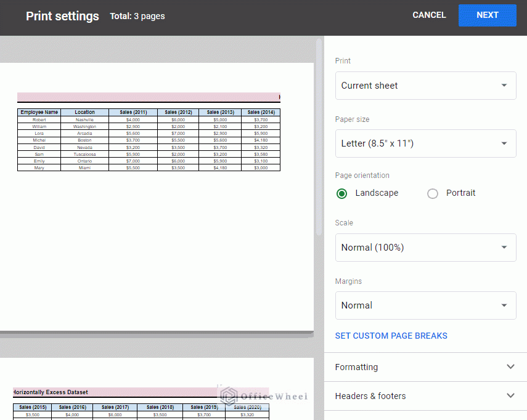Screen dimensions: 527x420
Task: Click the Margins dropdown arrow icon
Action: coord(504,305)
